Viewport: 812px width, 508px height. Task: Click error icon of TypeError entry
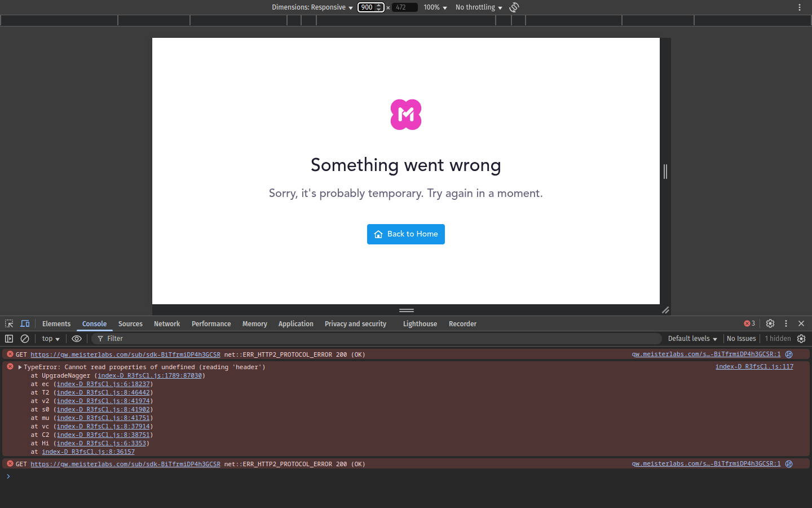coord(10,366)
